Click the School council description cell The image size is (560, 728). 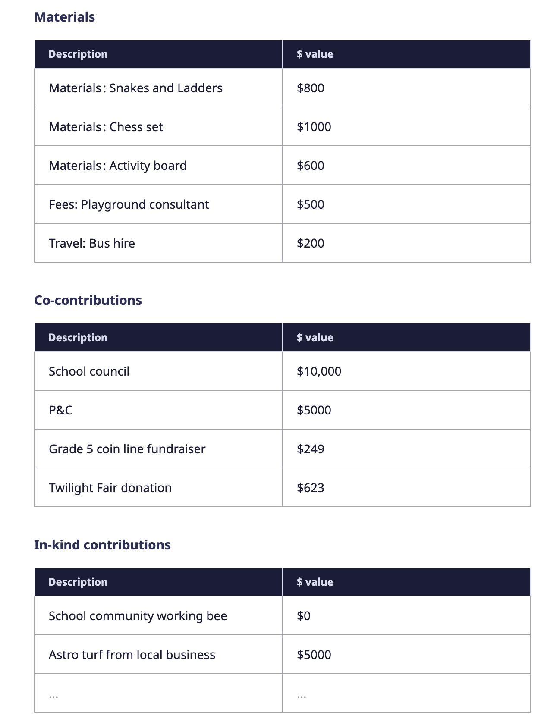[x=89, y=371]
